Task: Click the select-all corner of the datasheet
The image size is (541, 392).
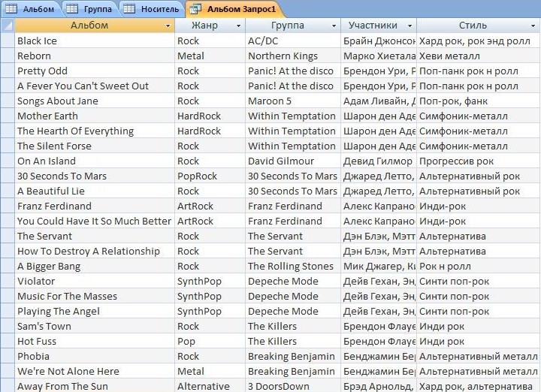Action: (x=8, y=26)
